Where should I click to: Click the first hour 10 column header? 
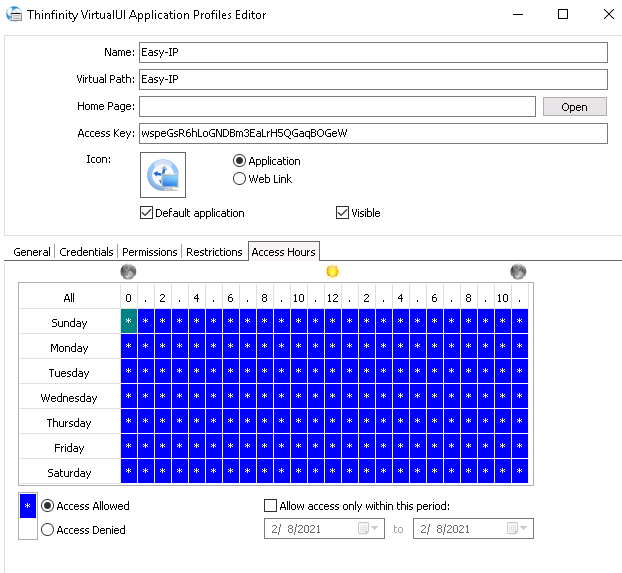[298, 298]
